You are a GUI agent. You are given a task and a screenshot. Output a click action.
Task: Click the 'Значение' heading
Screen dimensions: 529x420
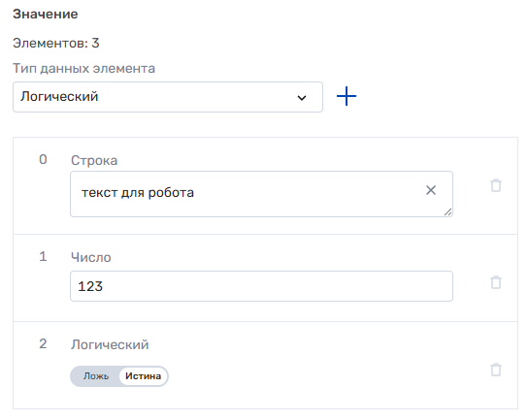point(46,15)
